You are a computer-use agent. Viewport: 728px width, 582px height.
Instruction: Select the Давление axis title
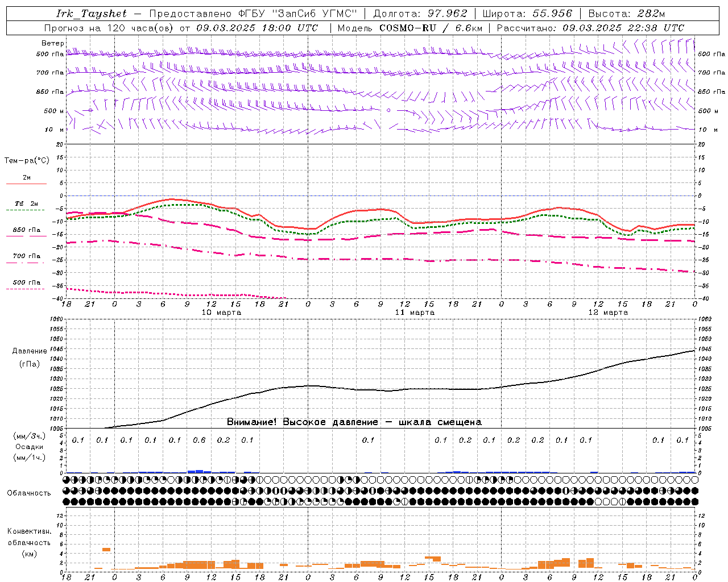click(30, 351)
